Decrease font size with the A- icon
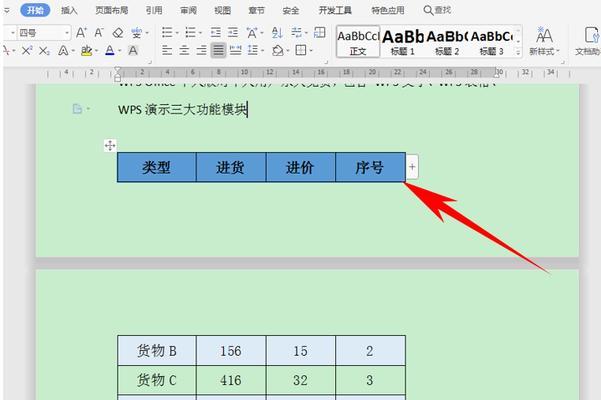The height and width of the screenshot is (400, 601). click(x=99, y=33)
